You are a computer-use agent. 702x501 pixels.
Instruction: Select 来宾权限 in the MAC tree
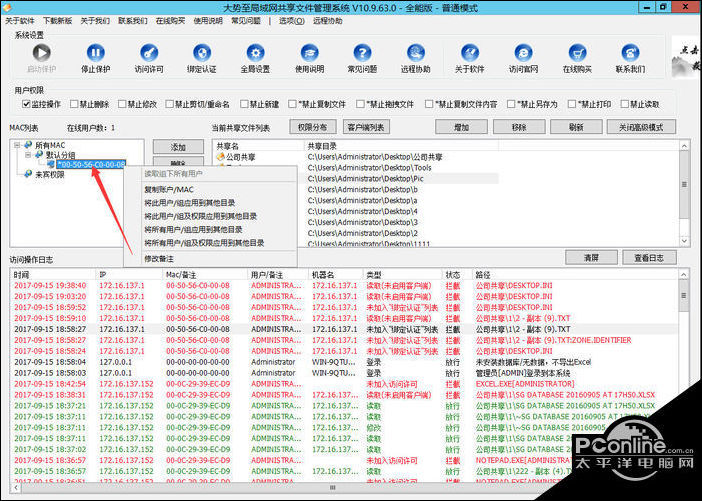(x=50, y=175)
